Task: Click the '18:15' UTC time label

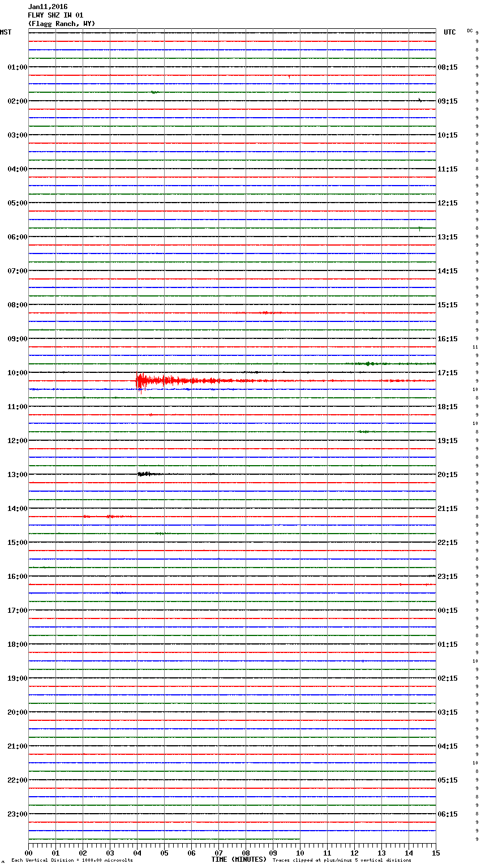Action: [448, 407]
